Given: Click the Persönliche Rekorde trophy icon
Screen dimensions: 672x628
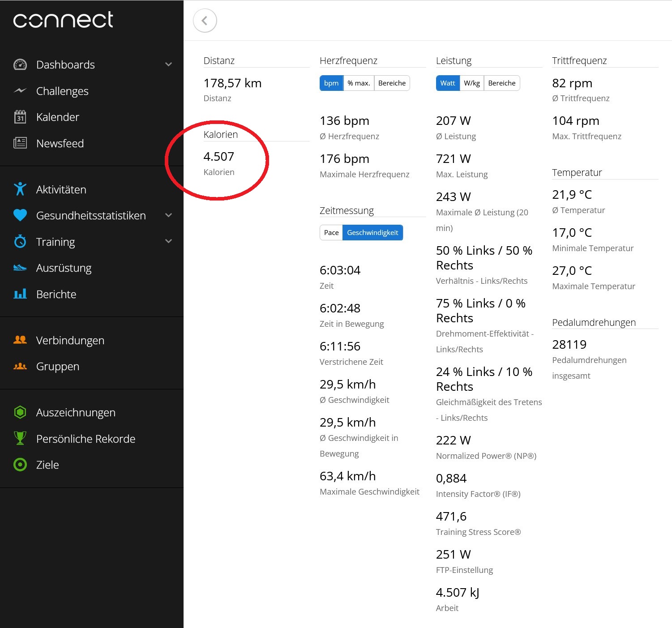Looking at the screenshot, I should (x=20, y=439).
